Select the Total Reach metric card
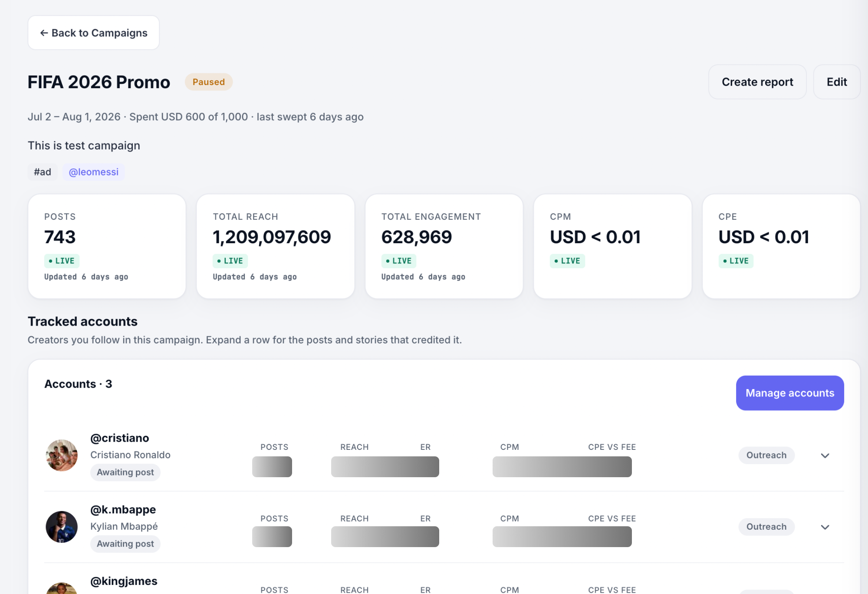This screenshot has height=594, width=868. tap(276, 246)
